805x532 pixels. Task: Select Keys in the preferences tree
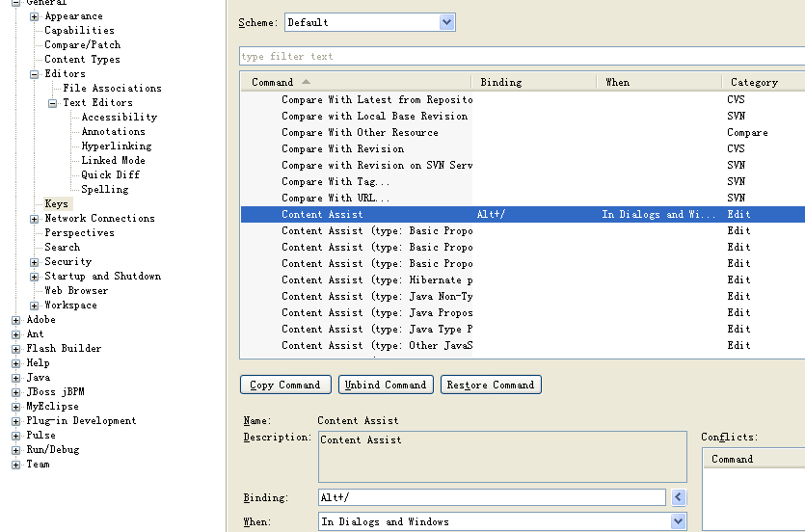(x=56, y=204)
